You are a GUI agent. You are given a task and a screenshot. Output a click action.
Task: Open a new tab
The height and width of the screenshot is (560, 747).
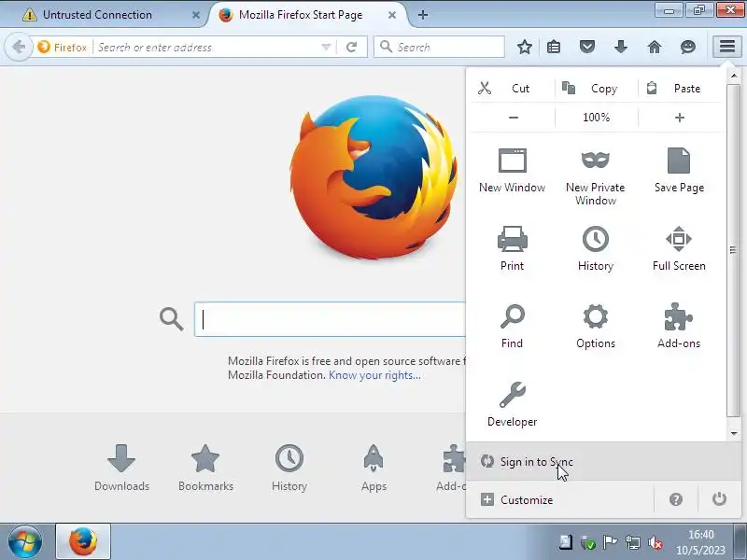pyautogui.click(x=423, y=15)
